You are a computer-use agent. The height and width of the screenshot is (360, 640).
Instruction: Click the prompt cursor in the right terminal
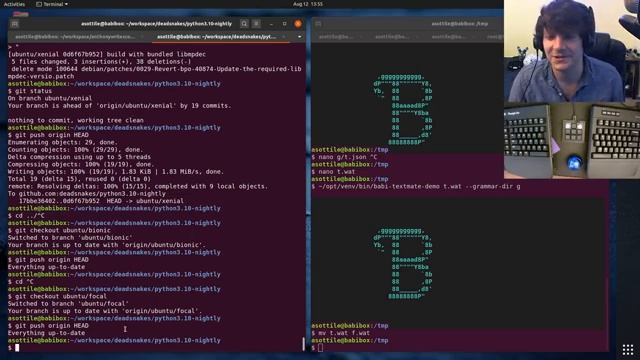[x=321, y=348]
